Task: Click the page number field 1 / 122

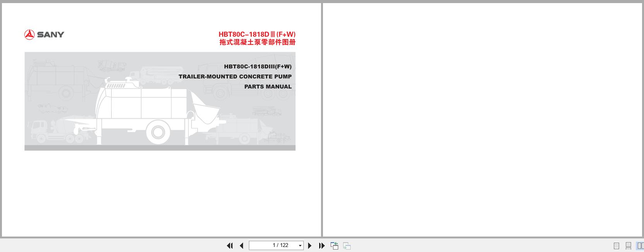Action: [x=276, y=245]
